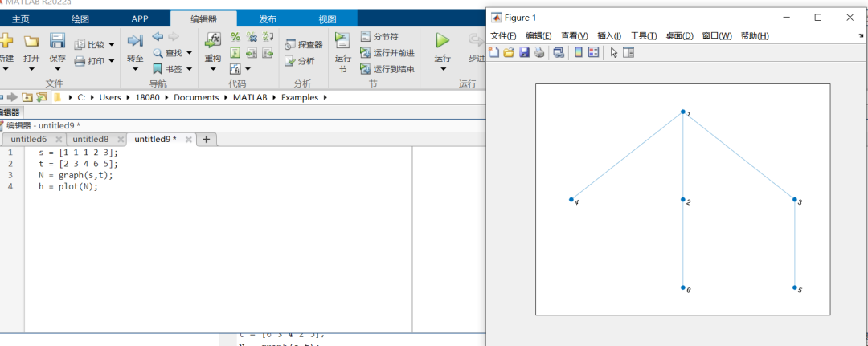Click Examples folder in the address path

pyautogui.click(x=300, y=97)
